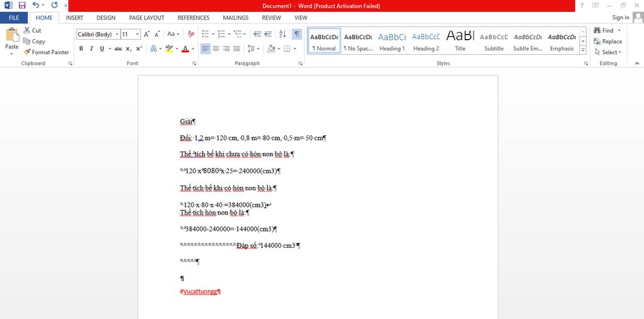644x319 pixels.
Task: Switch to the REVIEW tab
Action: pyautogui.click(x=272, y=18)
